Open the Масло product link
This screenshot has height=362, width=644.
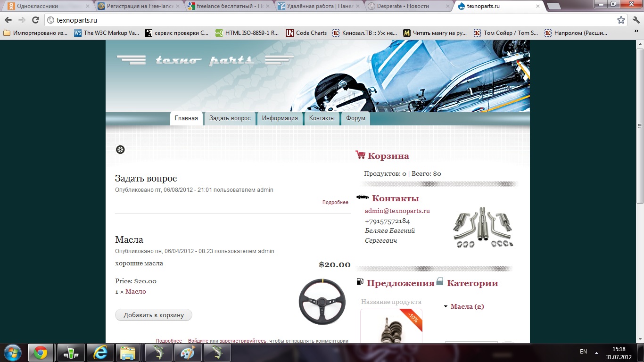pos(136,291)
